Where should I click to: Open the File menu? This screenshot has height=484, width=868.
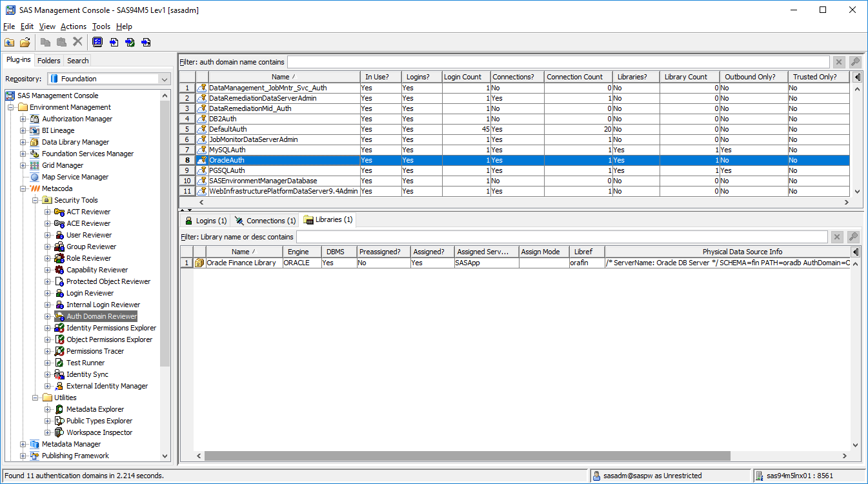pyautogui.click(x=8, y=26)
